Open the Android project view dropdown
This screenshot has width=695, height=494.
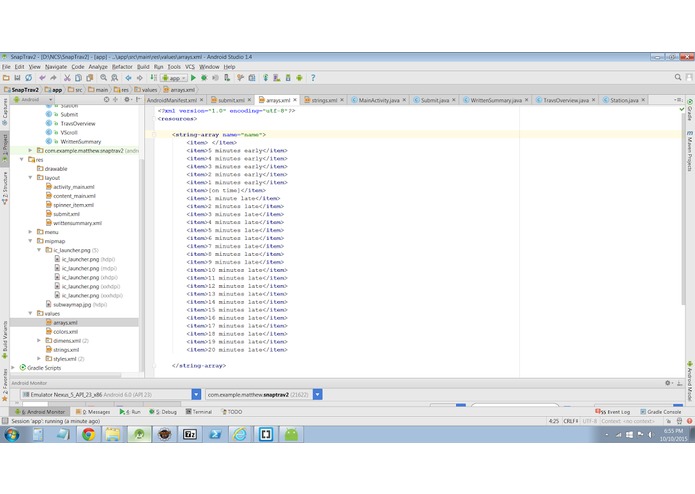coord(32,100)
